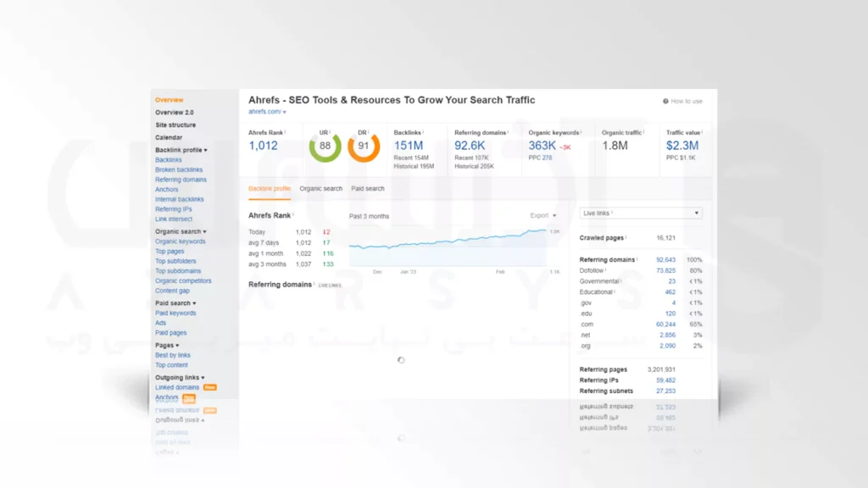Open Calendar in the sidebar
868x488 pixels.
169,137
